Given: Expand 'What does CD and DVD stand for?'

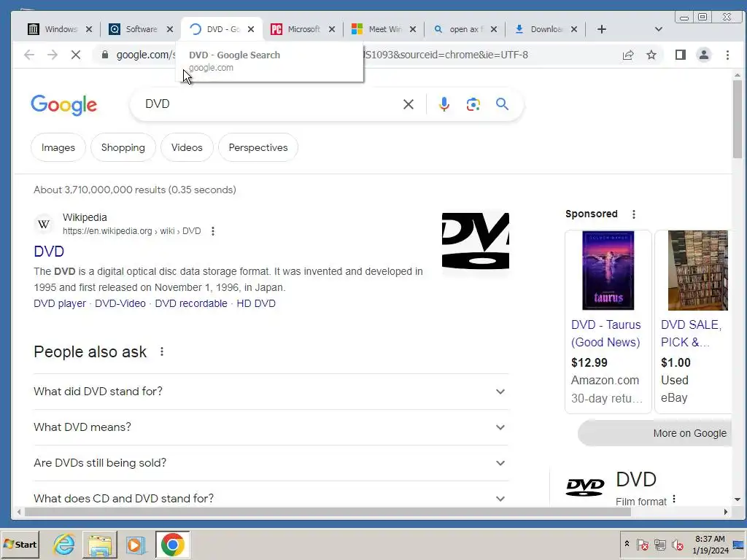Looking at the screenshot, I should click(x=271, y=499).
